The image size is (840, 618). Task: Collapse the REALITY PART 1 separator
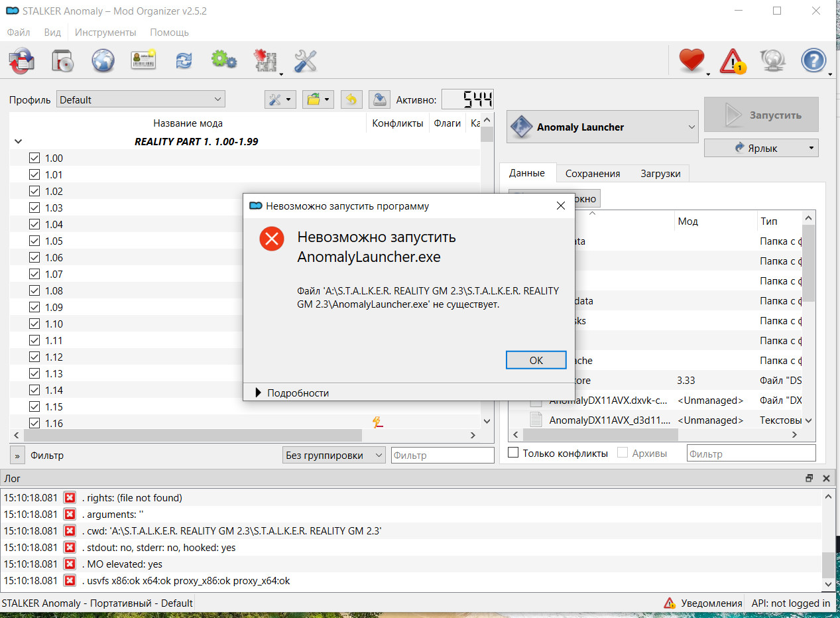coord(18,141)
